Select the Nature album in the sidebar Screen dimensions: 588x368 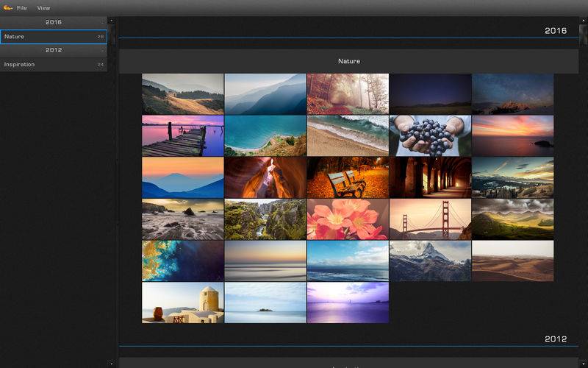pos(54,36)
